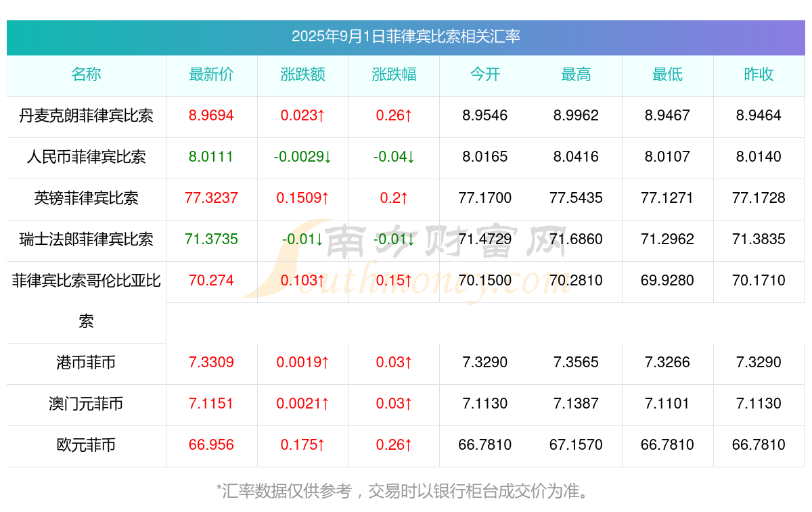The height and width of the screenshot is (512, 812).
Task: Click the 英镑菲律宾比索 row name
Action: pyautogui.click(x=86, y=198)
